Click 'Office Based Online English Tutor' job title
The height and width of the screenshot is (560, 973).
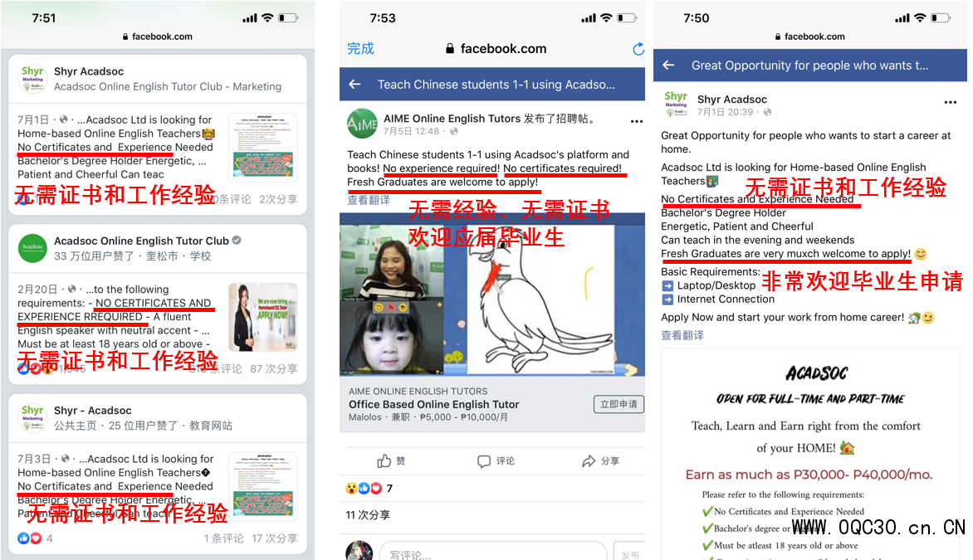pos(433,404)
